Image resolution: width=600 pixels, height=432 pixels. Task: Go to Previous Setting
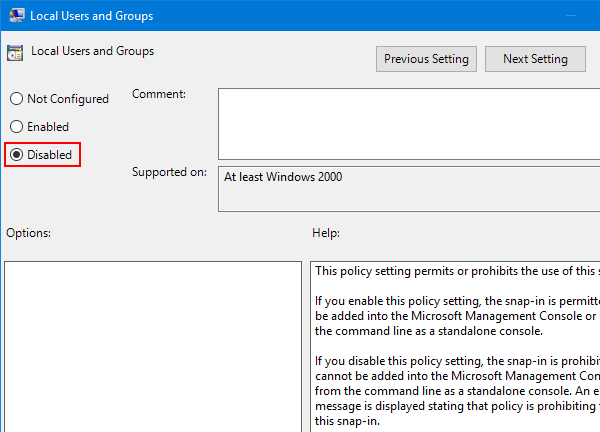426,59
